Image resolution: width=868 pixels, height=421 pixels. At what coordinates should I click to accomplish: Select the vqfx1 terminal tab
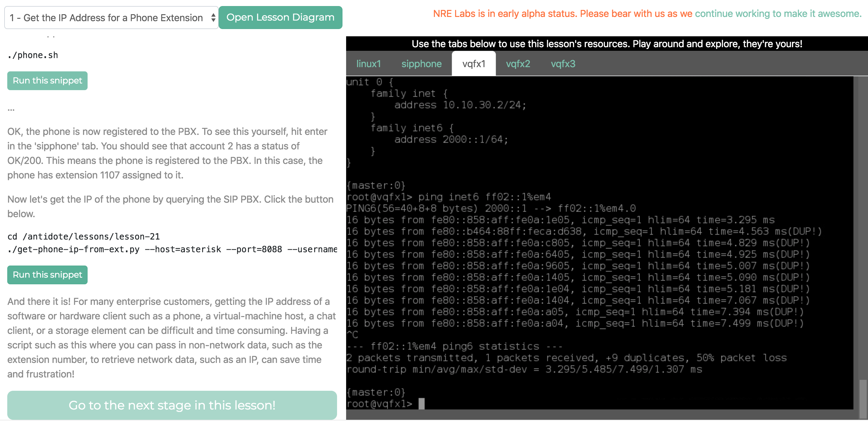(x=474, y=64)
